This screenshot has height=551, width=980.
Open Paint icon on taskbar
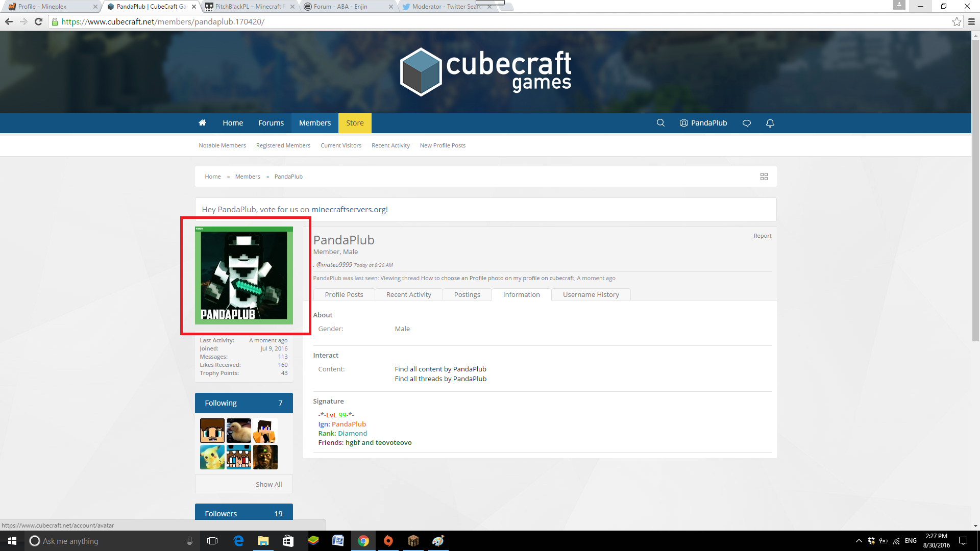click(438, 541)
